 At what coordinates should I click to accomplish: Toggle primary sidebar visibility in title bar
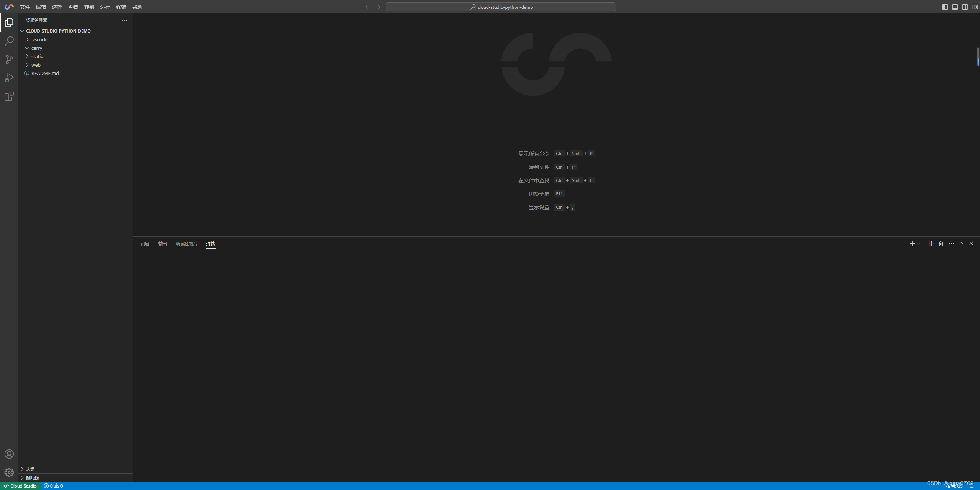pos(945,7)
